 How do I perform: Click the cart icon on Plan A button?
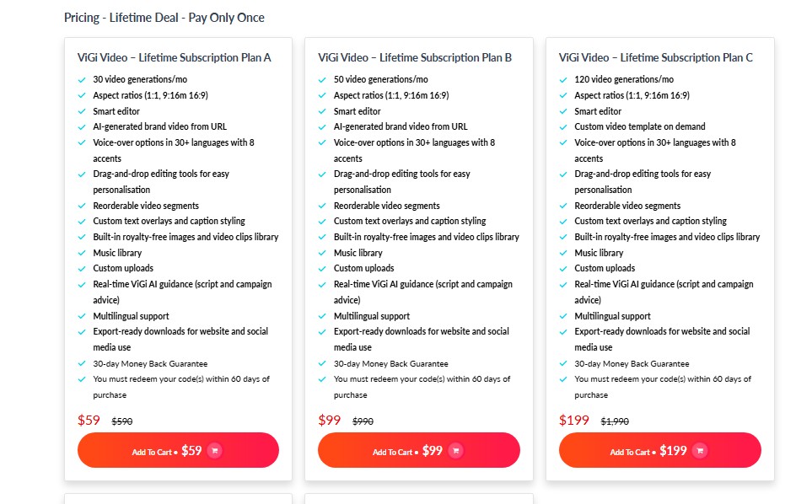[x=215, y=450]
